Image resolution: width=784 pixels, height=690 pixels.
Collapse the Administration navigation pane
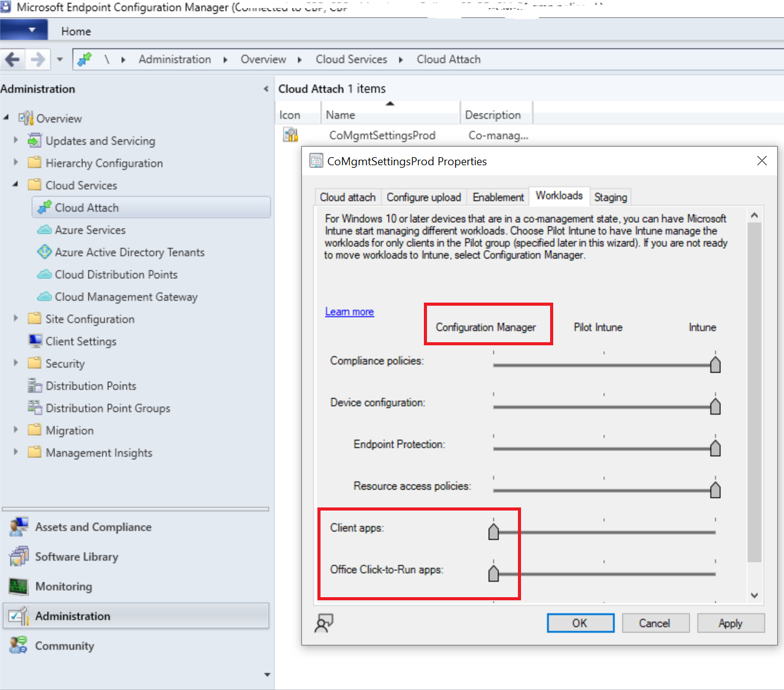(266, 89)
